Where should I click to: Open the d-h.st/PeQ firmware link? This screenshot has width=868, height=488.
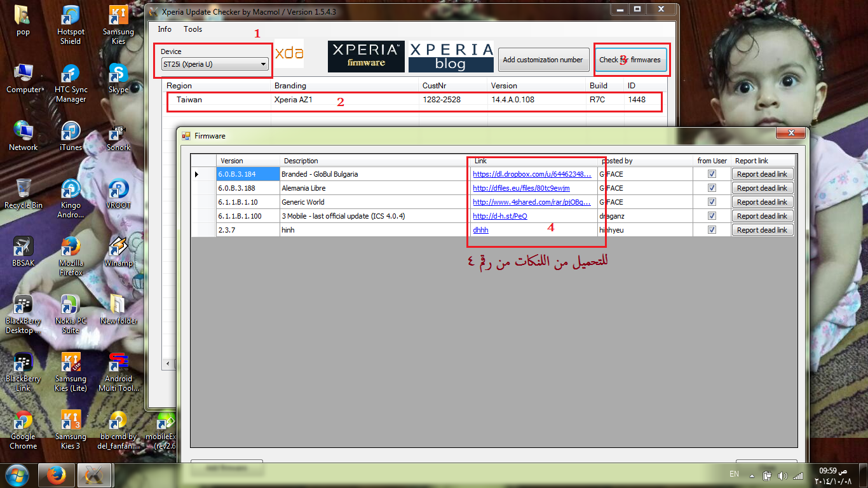[x=499, y=216]
